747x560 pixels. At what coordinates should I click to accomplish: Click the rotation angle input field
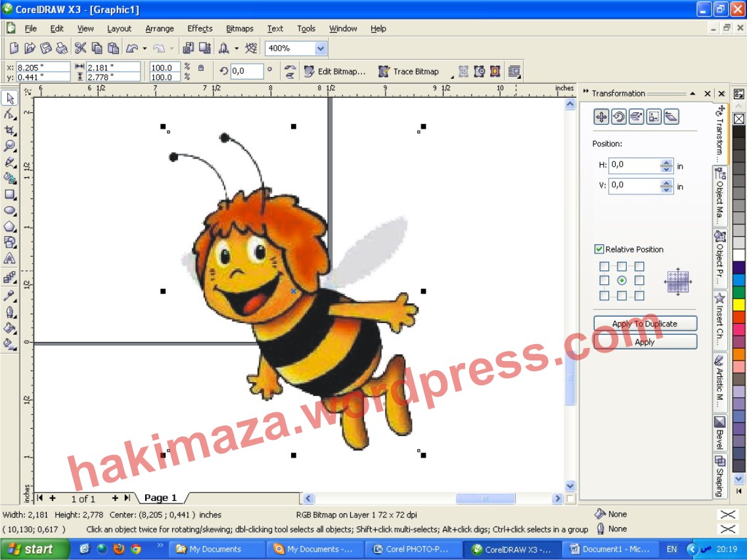tap(247, 72)
